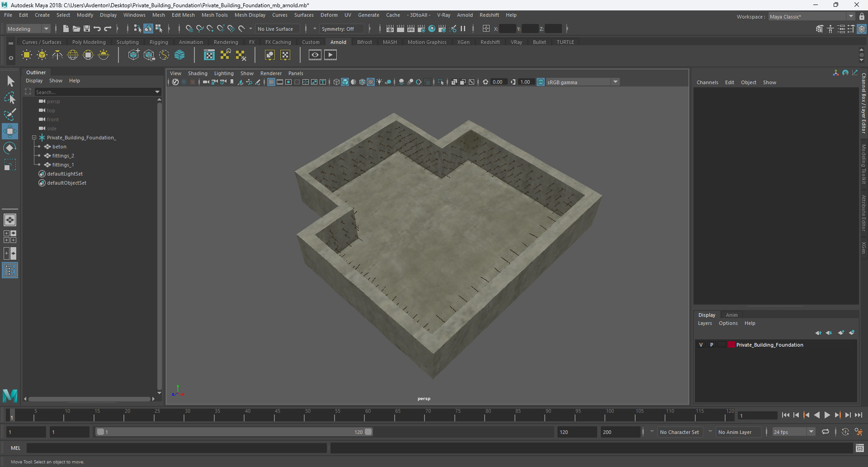The width and height of the screenshot is (868, 467).
Task: Click the playback range slider bar
Action: pos(234,432)
